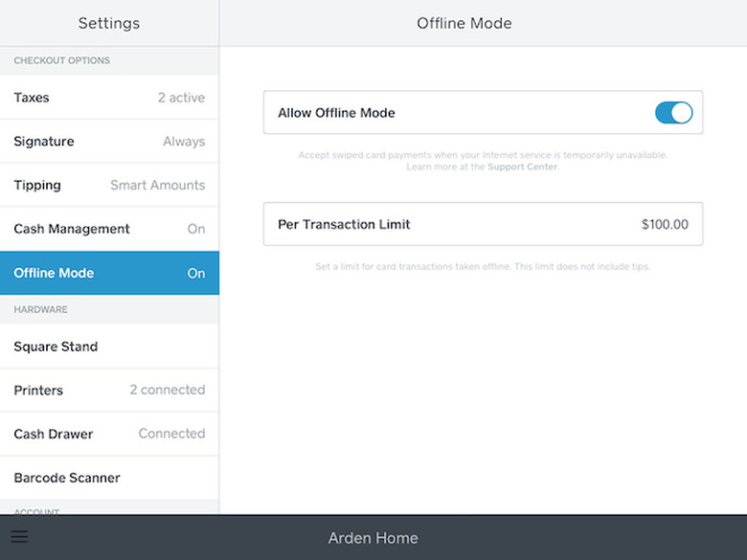Image resolution: width=747 pixels, height=560 pixels.
Task: Open Tipping settings
Action: pyautogui.click(x=109, y=185)
